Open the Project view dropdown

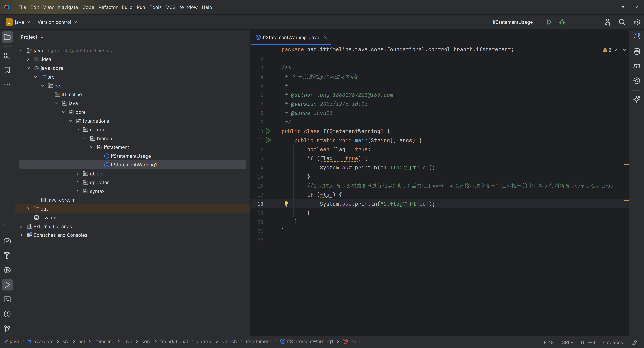(x=32, y=37)
